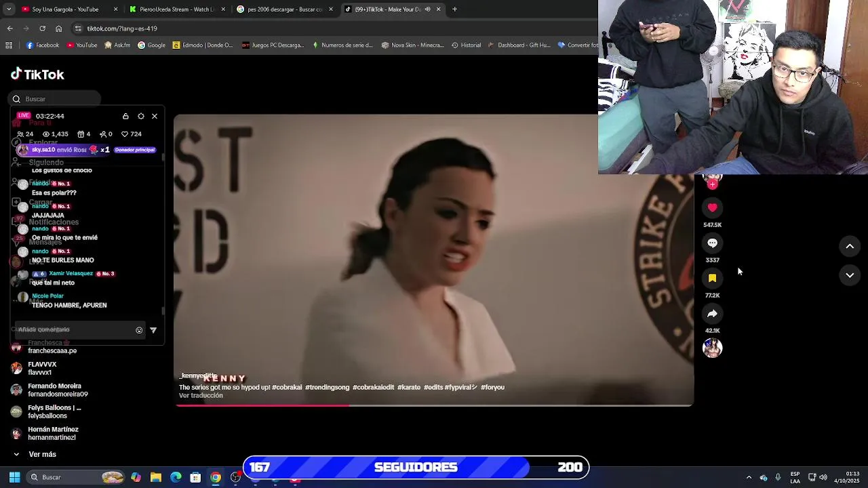Click Xamir Velasquez commenter name

tap(71, 274)
